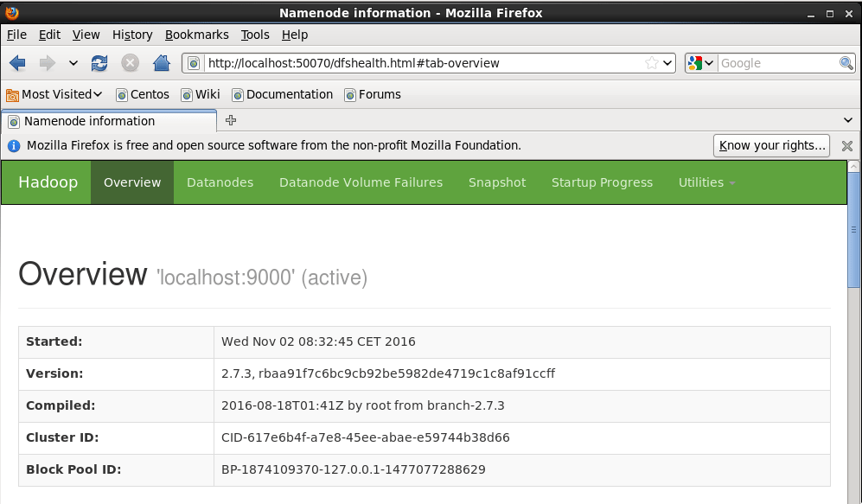Go back one page
862x504 pixels.
17,62
